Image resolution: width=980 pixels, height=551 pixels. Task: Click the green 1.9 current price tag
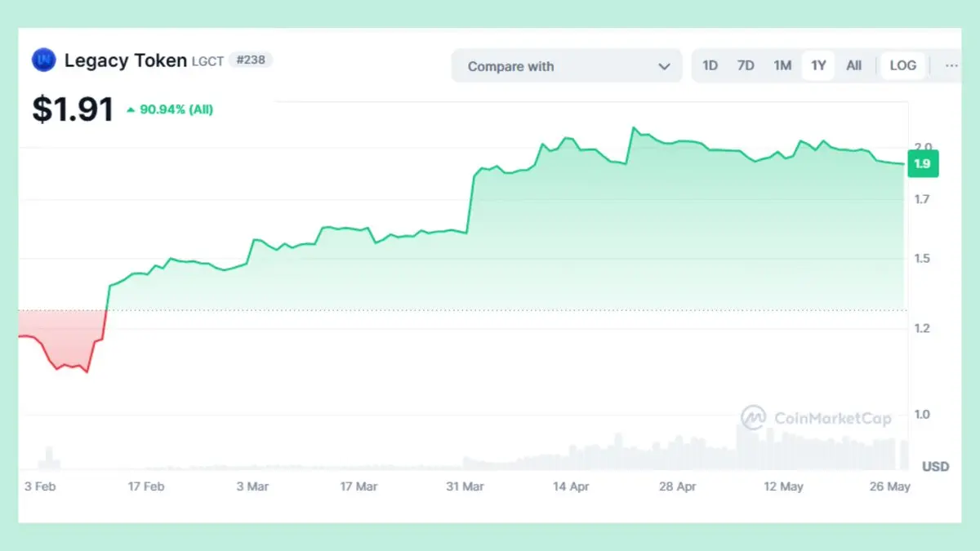[x=923, y=164]
